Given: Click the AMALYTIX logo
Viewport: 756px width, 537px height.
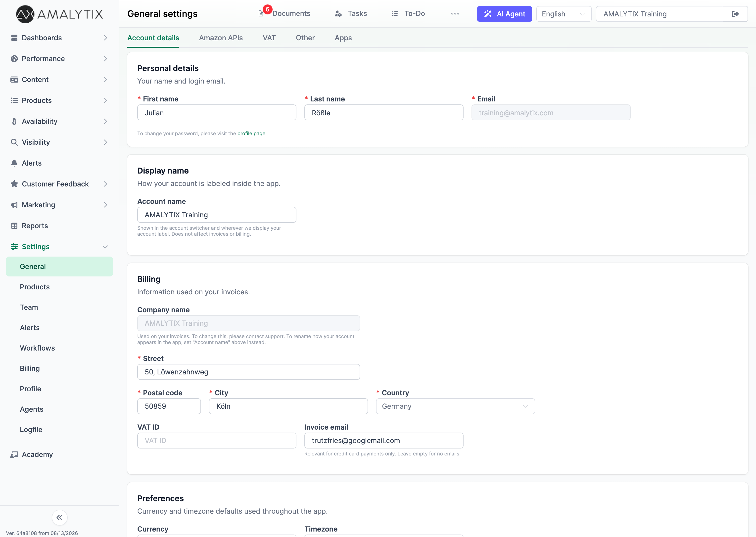Looking at the screenshot, I should pos(59,14).
